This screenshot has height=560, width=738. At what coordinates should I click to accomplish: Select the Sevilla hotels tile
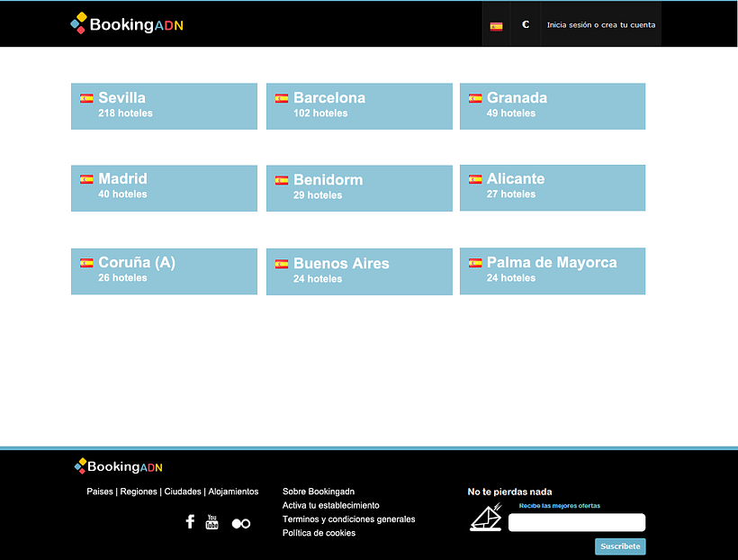(164, 106)
